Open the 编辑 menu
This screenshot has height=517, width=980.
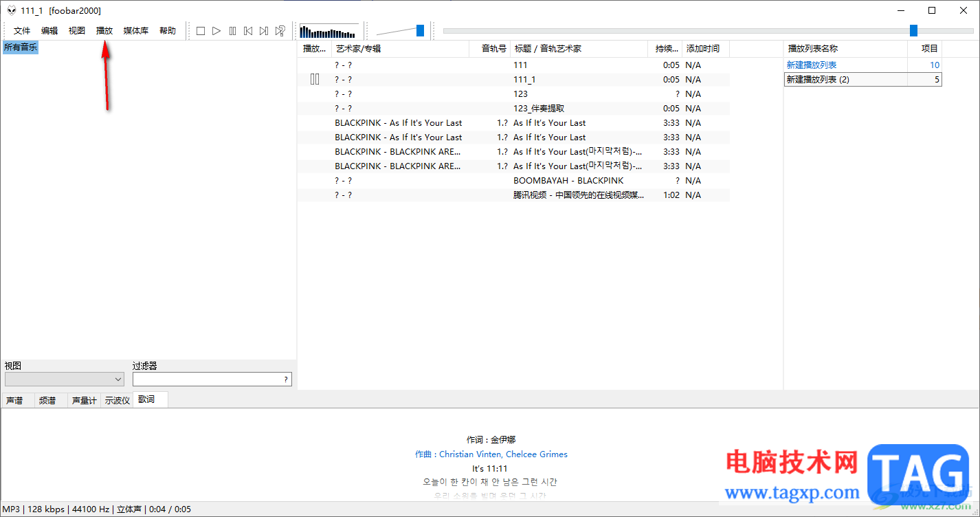[49, 31]
